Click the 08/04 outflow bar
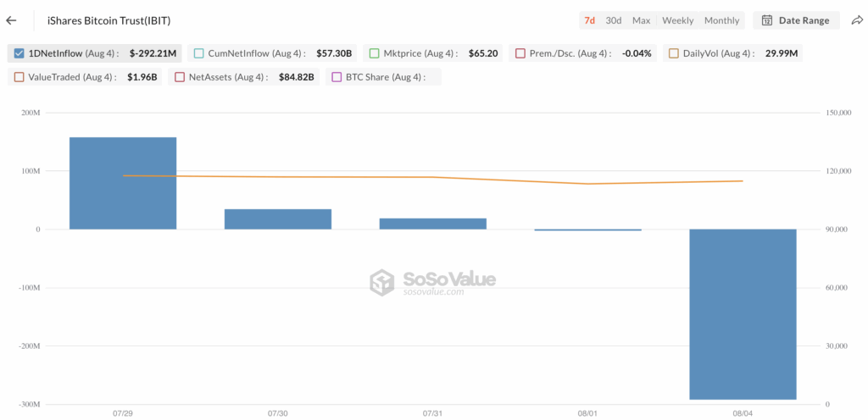 click(743, 314)
